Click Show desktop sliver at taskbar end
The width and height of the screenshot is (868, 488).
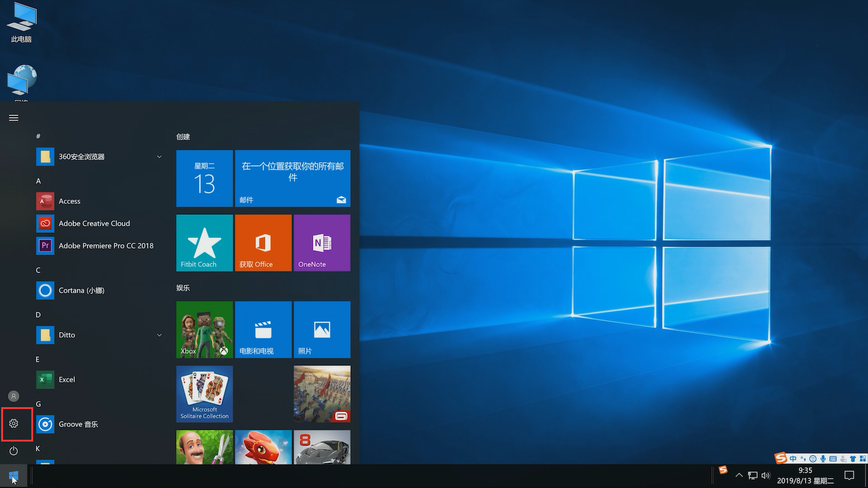pos(866,476)
